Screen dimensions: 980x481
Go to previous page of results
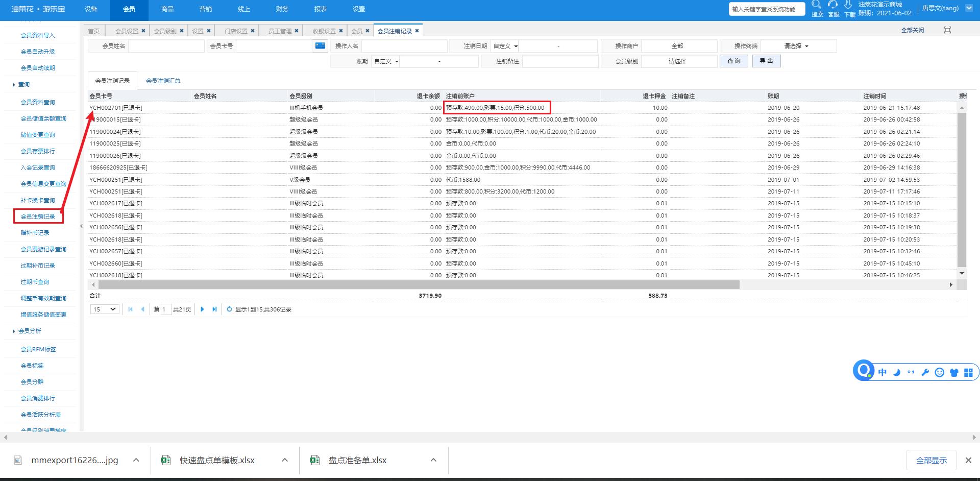142,309
